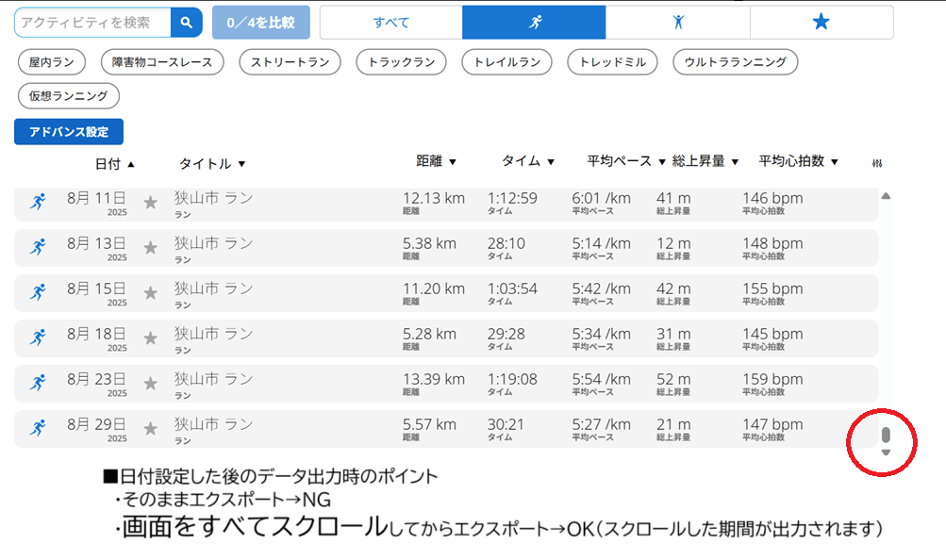The width and height of the screenshot is (946, 560).
Task: Click running icon of 8月 11日 activity
Action: [x=38, y=202]
